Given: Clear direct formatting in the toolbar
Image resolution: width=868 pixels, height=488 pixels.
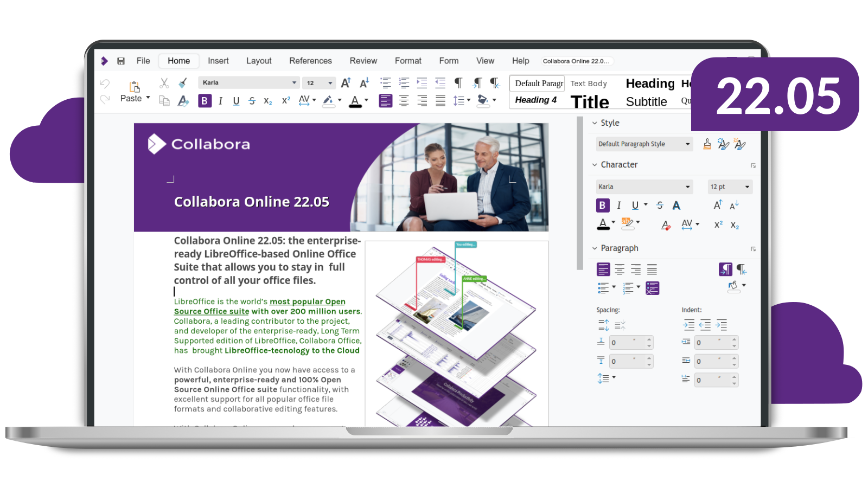Looking at the screenshot, I should click(x=183, y=101).
